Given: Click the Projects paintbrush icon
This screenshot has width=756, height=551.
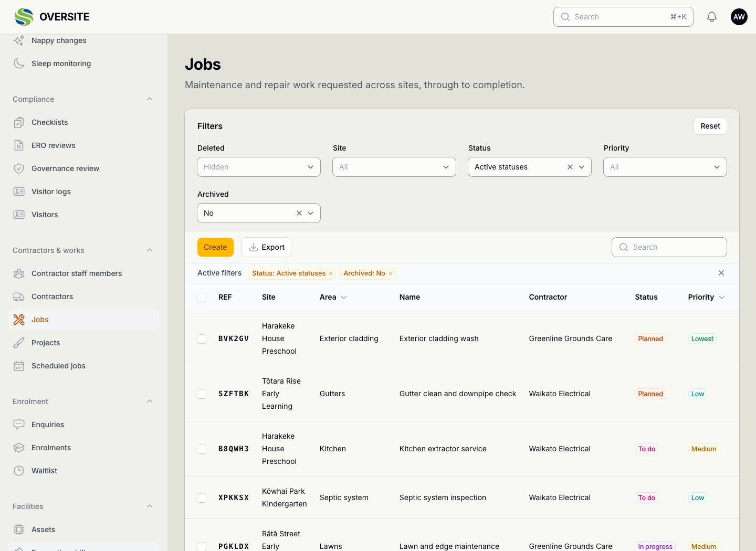Looking at the screenshot, I should (19, 343).
